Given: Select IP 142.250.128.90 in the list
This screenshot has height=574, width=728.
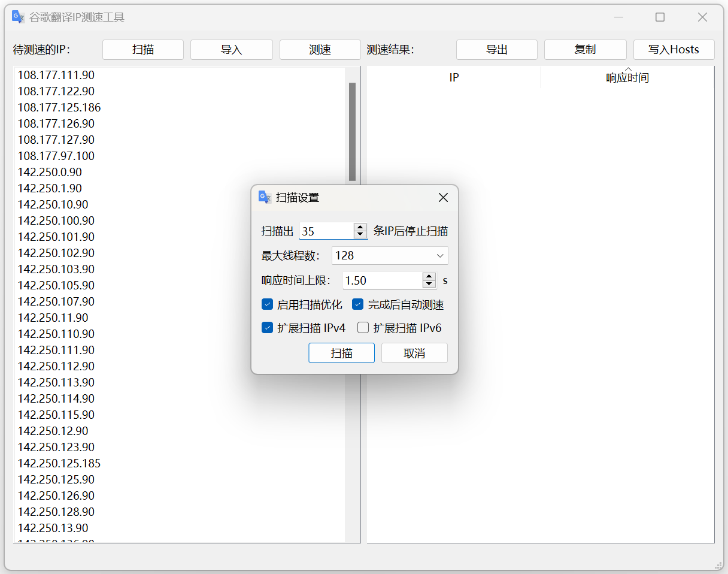Looking at the screenshot, I should pyautogui.click(x=56, y=512).
